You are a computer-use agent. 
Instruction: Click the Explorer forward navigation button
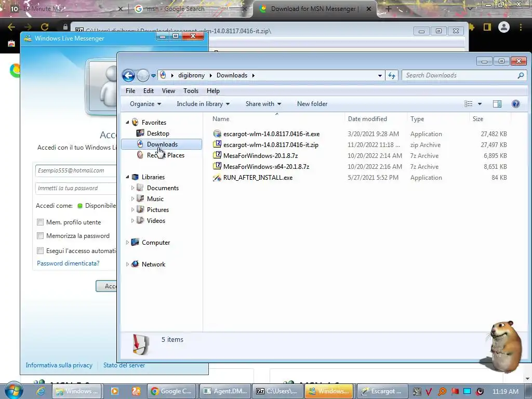[x=143, y=75]
